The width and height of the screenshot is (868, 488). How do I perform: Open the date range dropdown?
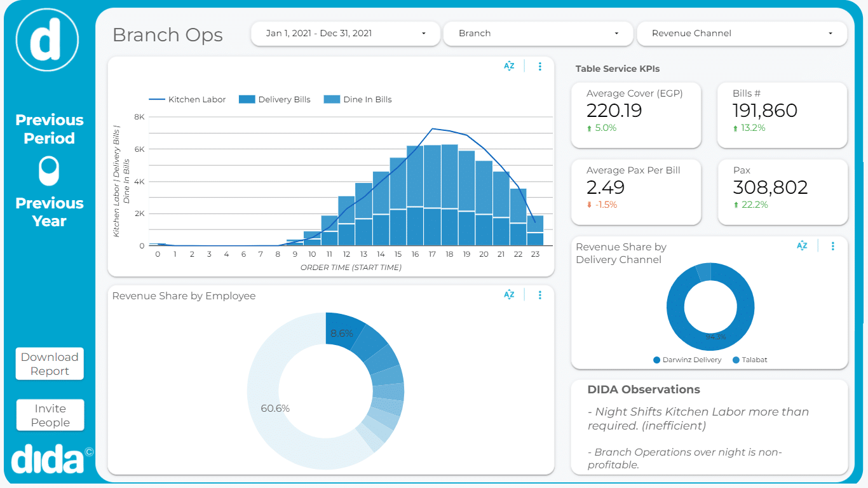(x=346, y=34)
